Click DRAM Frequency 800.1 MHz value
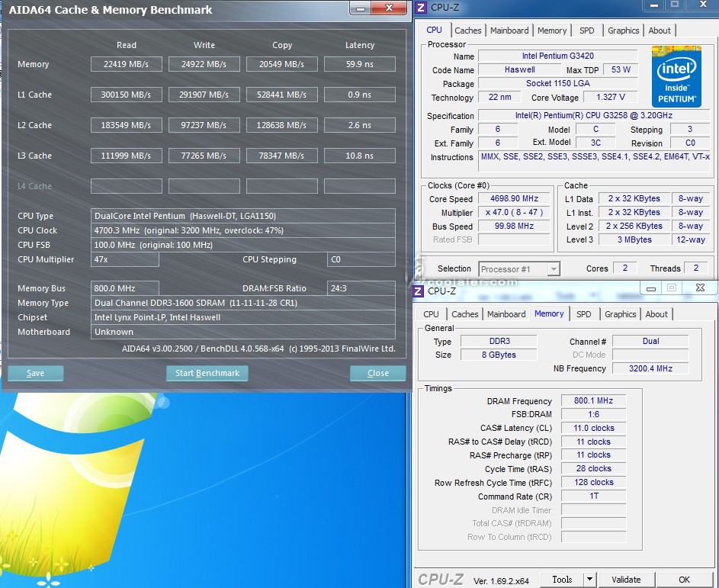719x588 pixels. (593, 400)
